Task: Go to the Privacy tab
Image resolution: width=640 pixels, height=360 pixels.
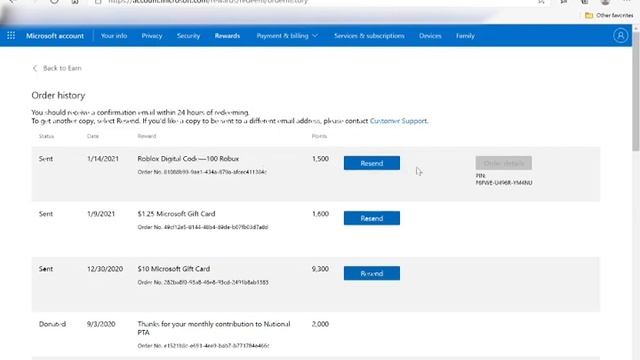Action: tap(152, 36)
